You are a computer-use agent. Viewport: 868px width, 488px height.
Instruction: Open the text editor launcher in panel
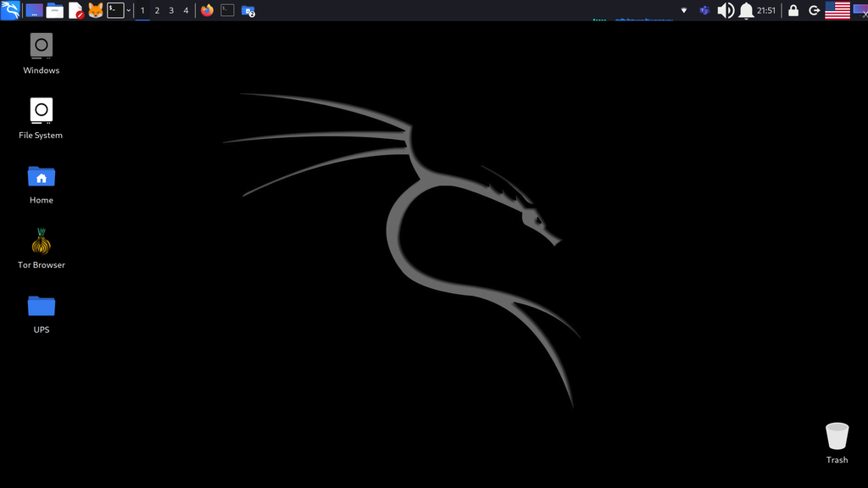coord(75,10)
